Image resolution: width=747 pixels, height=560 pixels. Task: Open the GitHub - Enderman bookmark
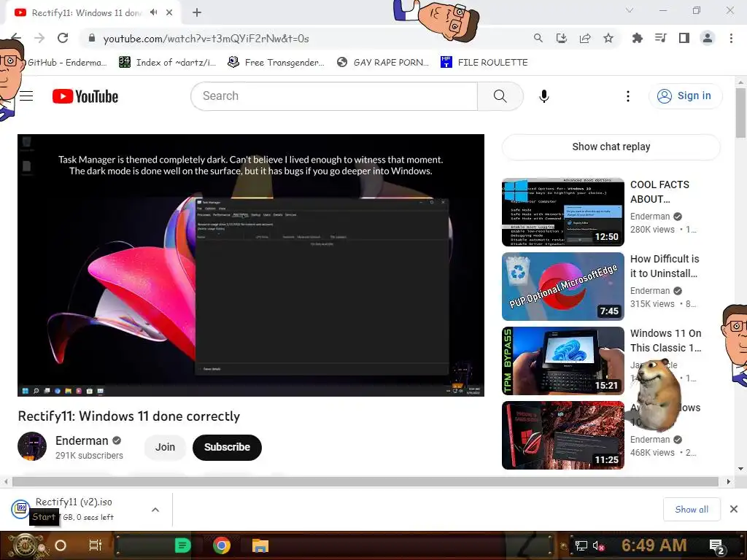coord(66,63)
